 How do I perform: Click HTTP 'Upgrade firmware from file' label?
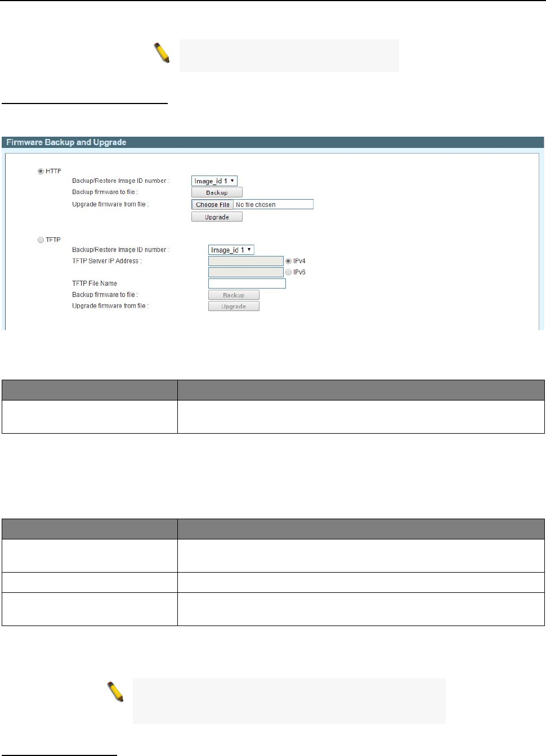tap(110, 204)
